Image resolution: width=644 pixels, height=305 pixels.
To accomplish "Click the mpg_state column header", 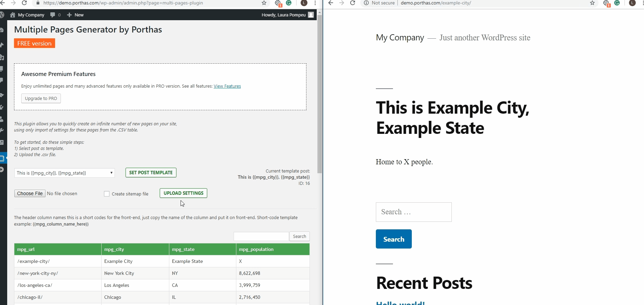I will point(202,249).
